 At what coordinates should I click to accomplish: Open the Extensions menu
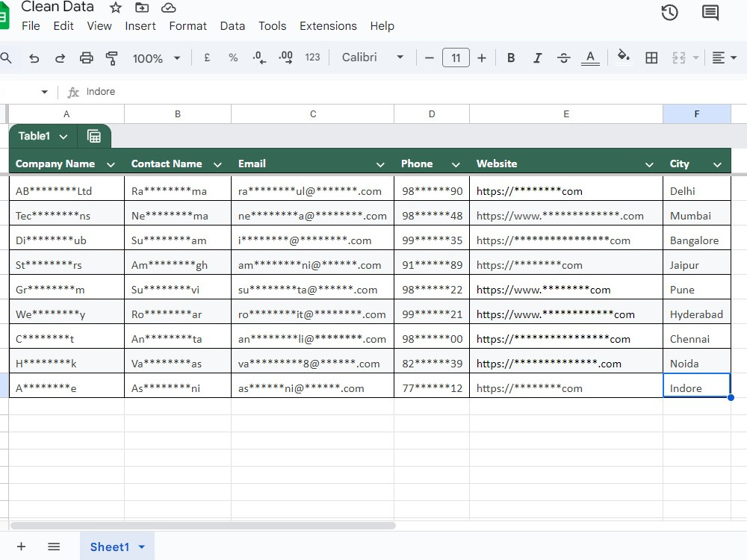328,25
